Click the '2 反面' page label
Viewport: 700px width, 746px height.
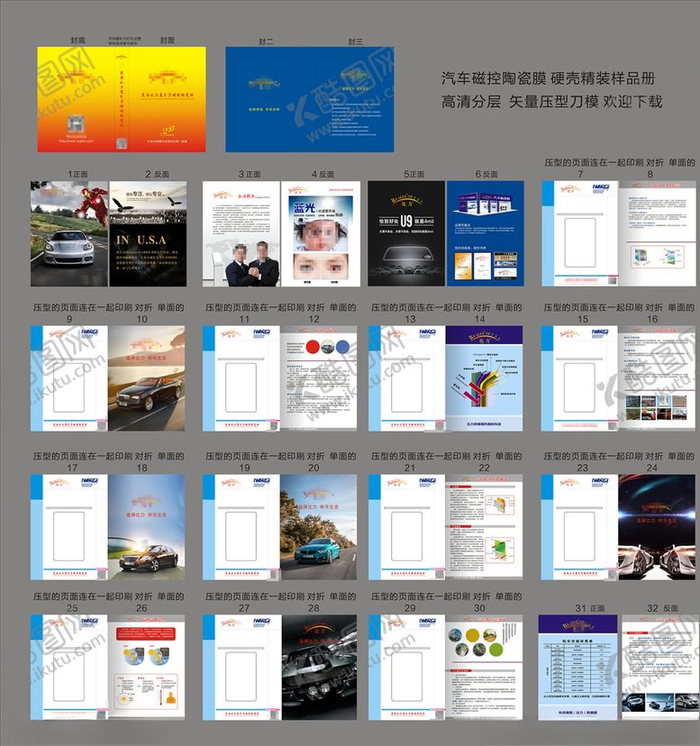158,174
